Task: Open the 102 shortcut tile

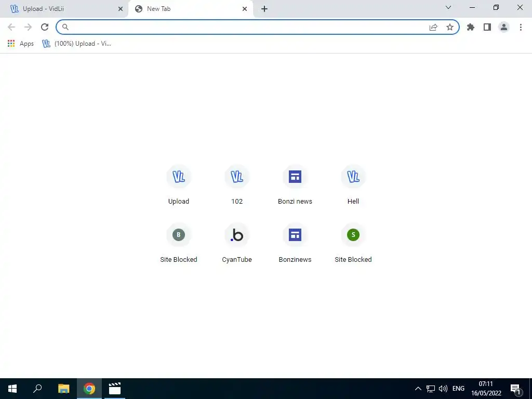Action: coord(237,185)
